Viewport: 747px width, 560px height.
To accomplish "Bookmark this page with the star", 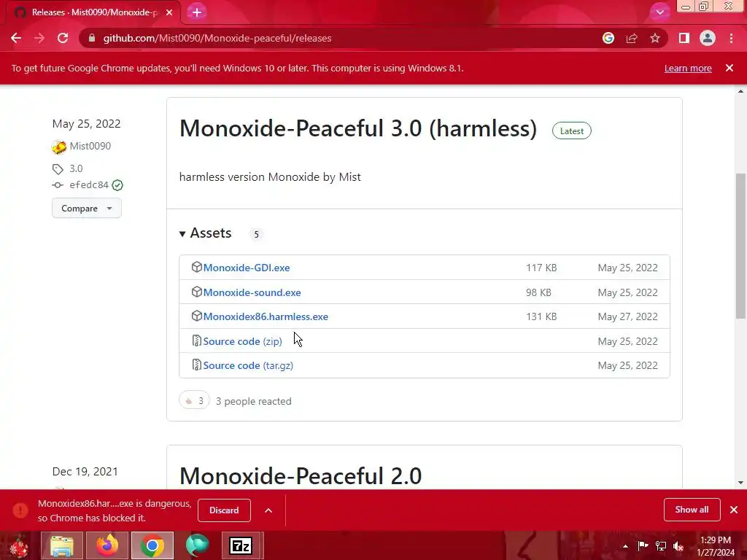I will pos(655,38).
